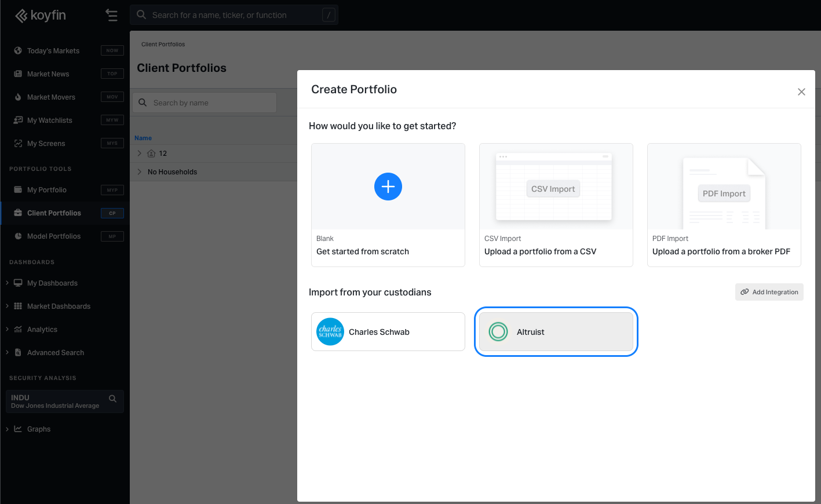Expand the No Households row

coord(139,172)
